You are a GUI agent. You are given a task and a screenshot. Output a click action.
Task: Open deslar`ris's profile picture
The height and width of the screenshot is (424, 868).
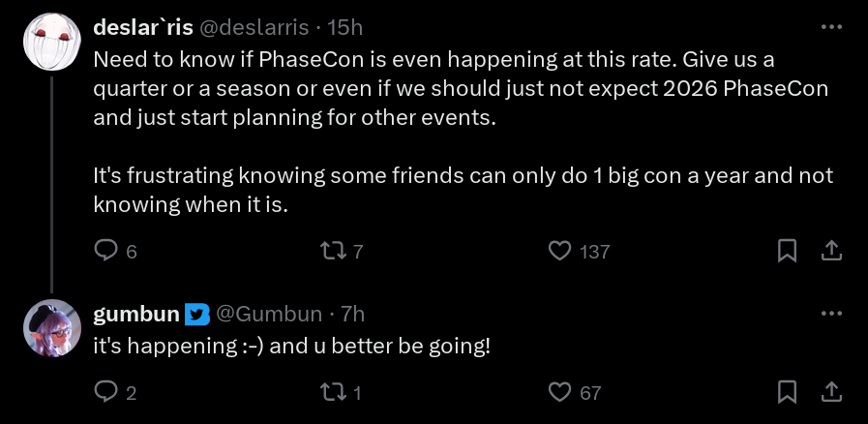(51, 42)
